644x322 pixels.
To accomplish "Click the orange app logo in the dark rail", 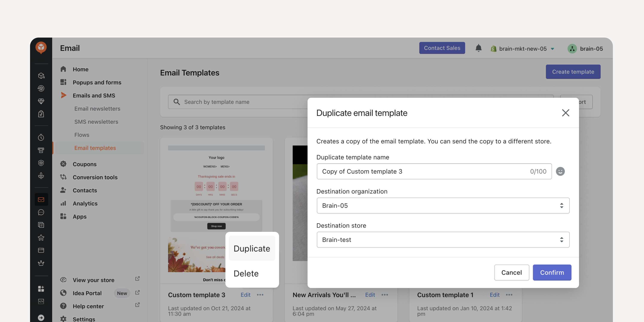I will [x=41, y=47].
